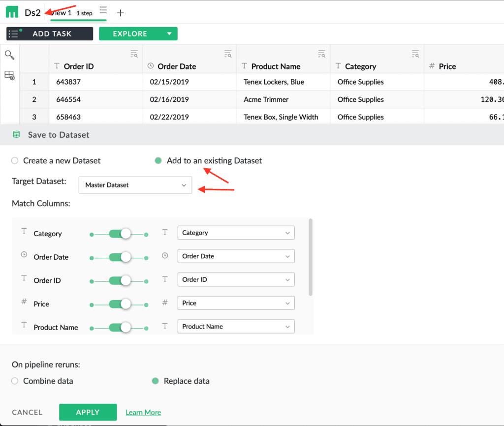Click the magnifier search icon in left sidebar
This screenshot has height=426, width=504.
(10, 55)
